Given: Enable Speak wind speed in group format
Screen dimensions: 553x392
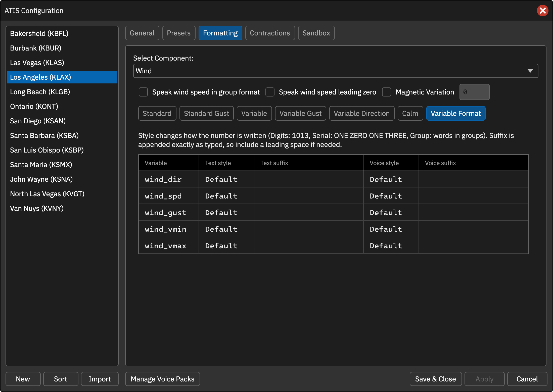Looking at the screenshot, I should click(x=143, y=92).
